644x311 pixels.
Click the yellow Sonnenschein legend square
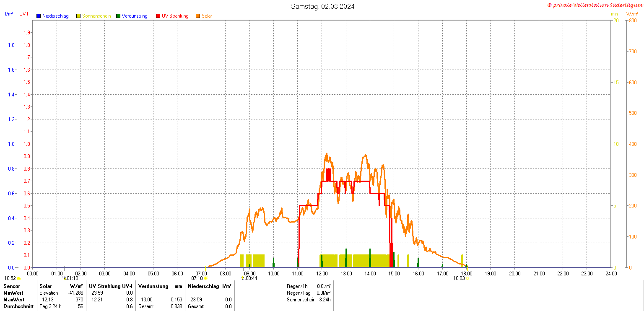click(78, 16)
